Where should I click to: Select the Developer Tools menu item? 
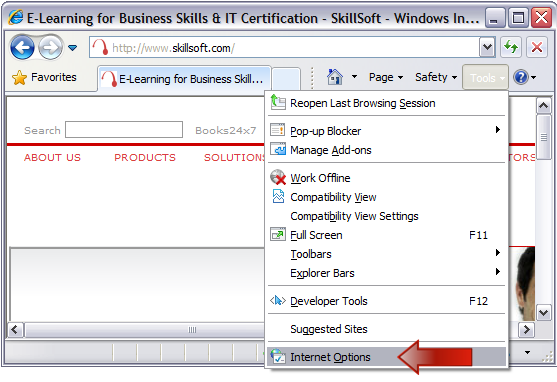click(386, 301)
